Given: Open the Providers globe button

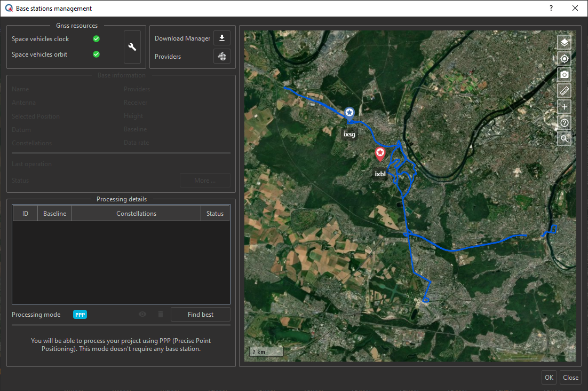Looking at the screenshot, I should click(x=221, y=56).
